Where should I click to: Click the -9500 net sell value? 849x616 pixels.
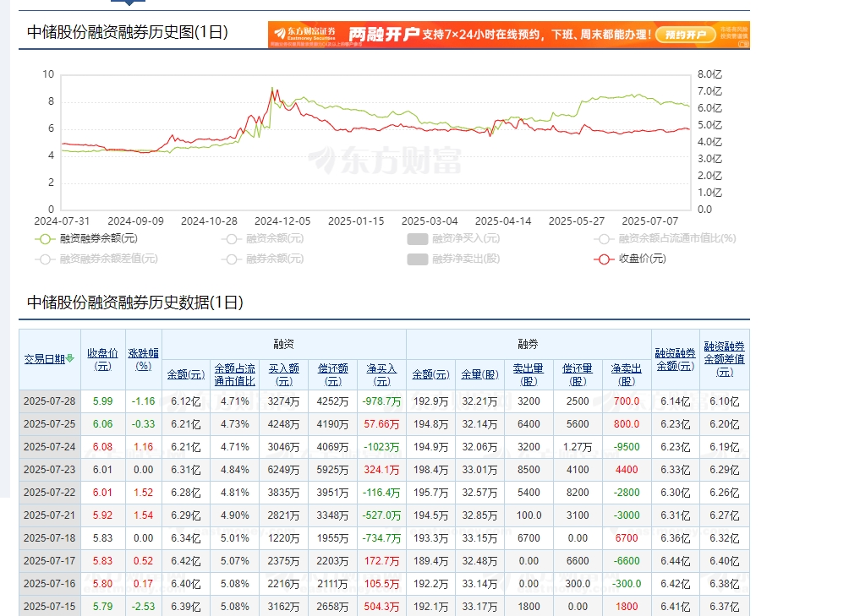[627, 447]
